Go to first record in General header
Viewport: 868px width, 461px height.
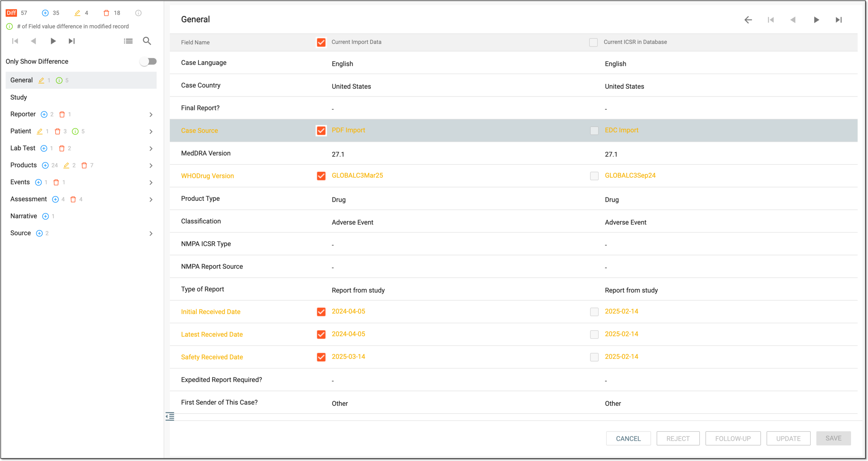pos(771,20)
